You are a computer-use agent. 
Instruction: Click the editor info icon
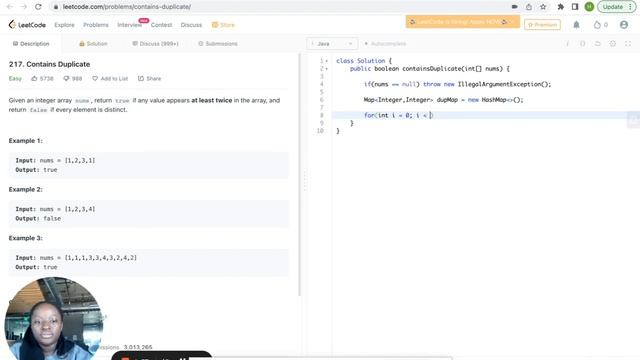pyautogui.click(x=567, y=44)
